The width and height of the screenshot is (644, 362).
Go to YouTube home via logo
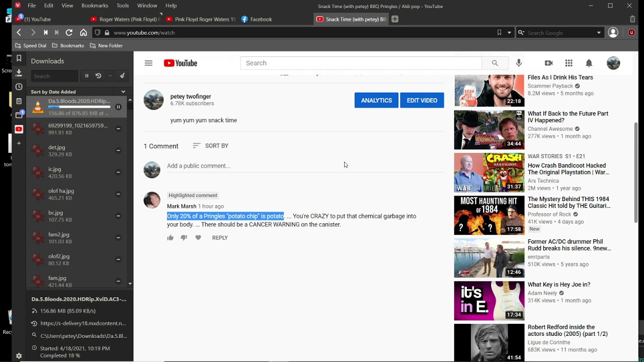point(180,63)
